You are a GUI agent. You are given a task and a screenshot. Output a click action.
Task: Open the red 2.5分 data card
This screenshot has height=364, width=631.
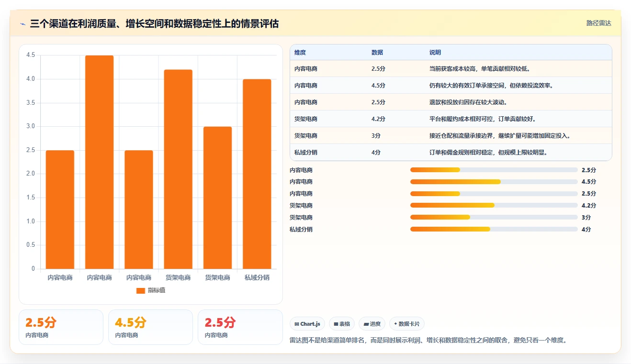tap(240, 327)
